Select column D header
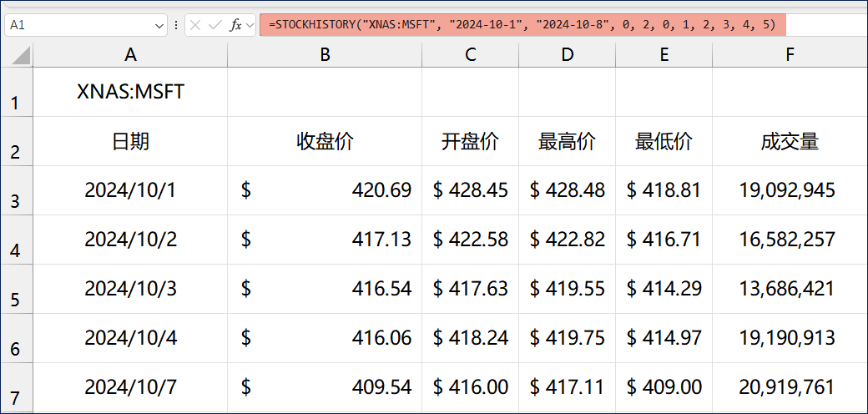This screenshot has width=868, height=414. 568,55
